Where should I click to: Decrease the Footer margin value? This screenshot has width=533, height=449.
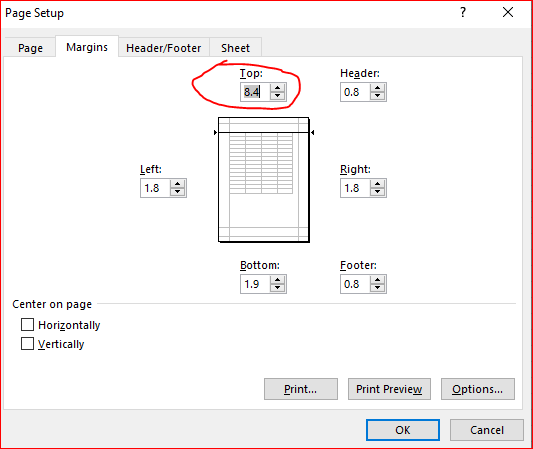[378, 288]
